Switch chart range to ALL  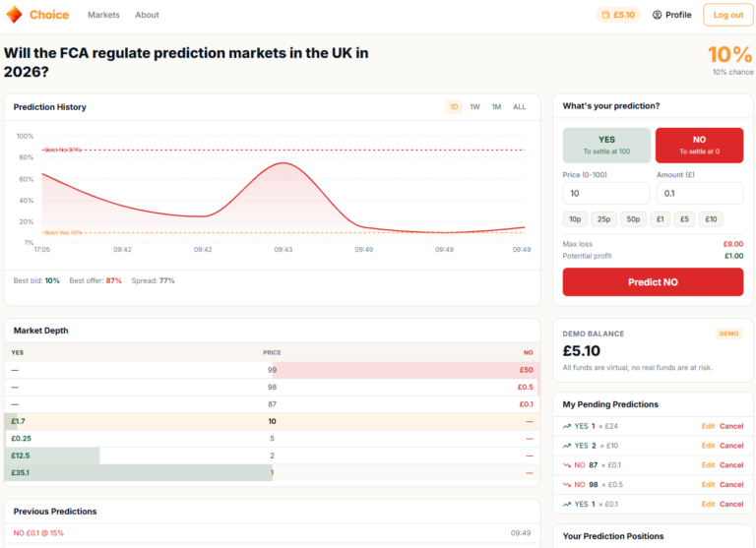520,107
